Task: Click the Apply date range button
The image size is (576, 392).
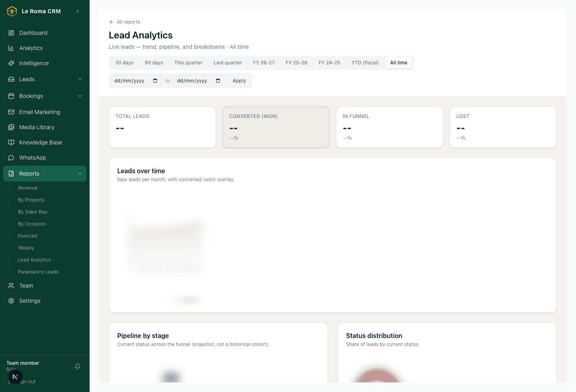Action: (239, 81)
